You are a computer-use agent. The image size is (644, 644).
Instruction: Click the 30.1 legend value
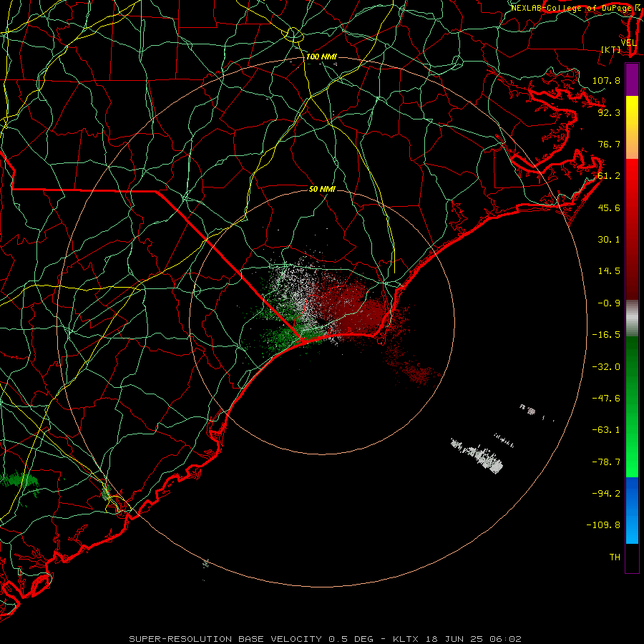(609, 240)
